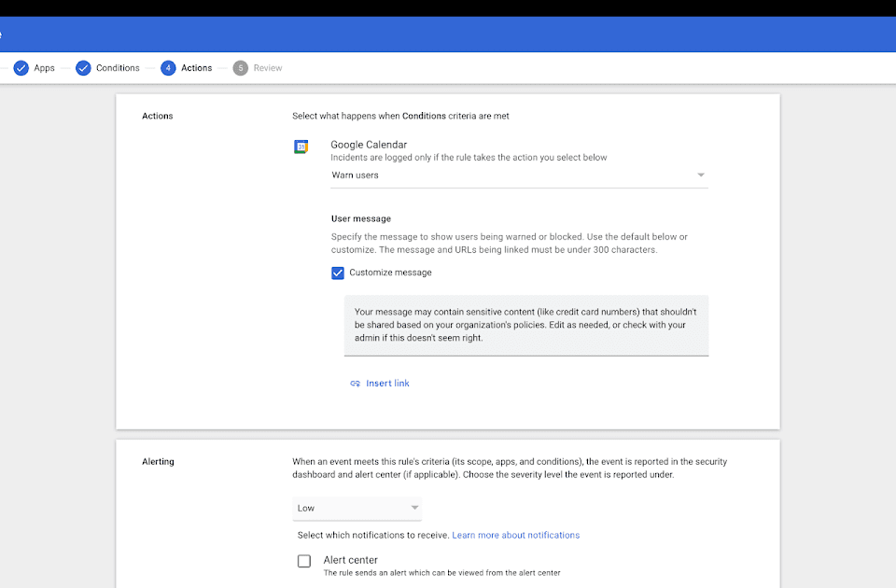Click the checkmark icon beside Apps step
This screenshot has width=896, height=588.
pyautogui.click(x=21, y=68)
